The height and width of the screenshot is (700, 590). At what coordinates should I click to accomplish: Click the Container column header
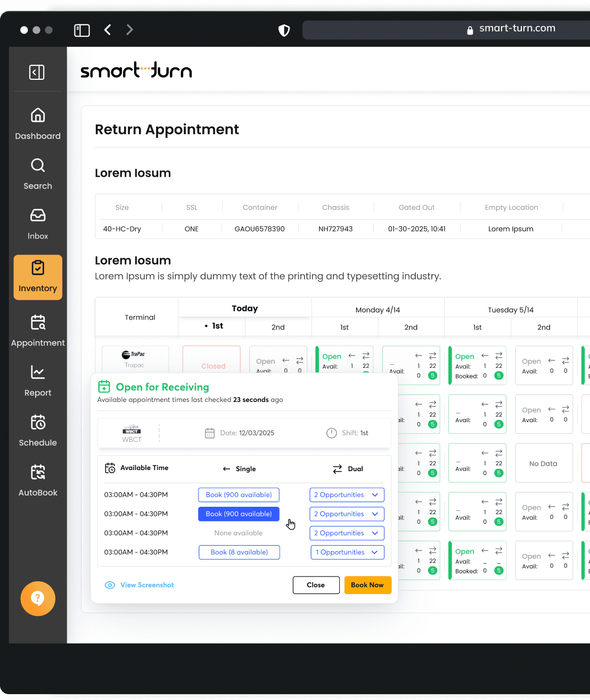coord(260,208)
